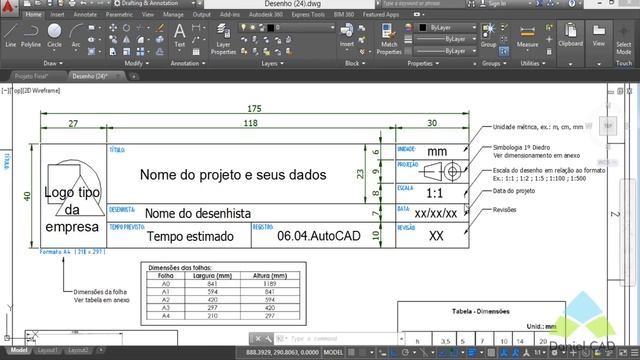Click the Copy tool in Modify panel
Viewport: 640px width, 360px height.
[113, 40]
